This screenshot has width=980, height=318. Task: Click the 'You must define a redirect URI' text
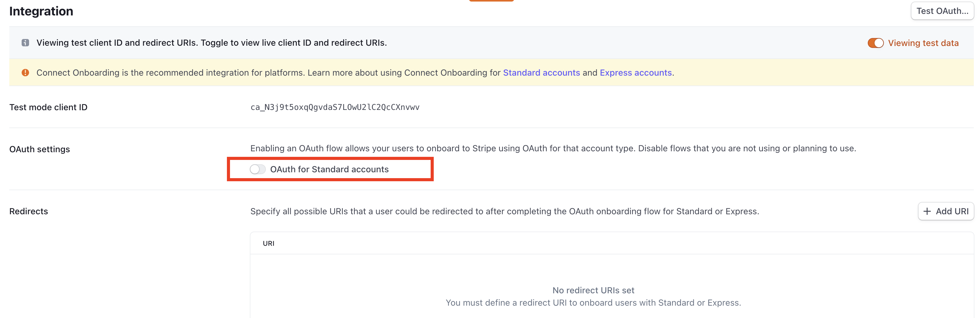click(x=593, y=303)
